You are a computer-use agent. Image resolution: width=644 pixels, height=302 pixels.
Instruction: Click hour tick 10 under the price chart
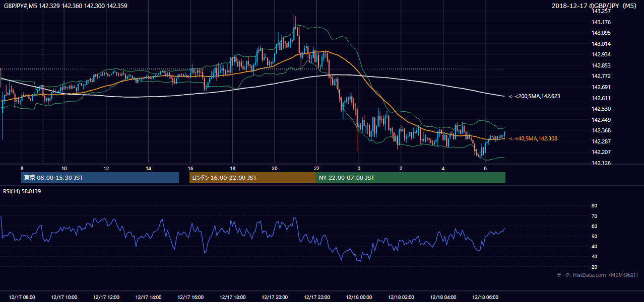tap(64, 168)
